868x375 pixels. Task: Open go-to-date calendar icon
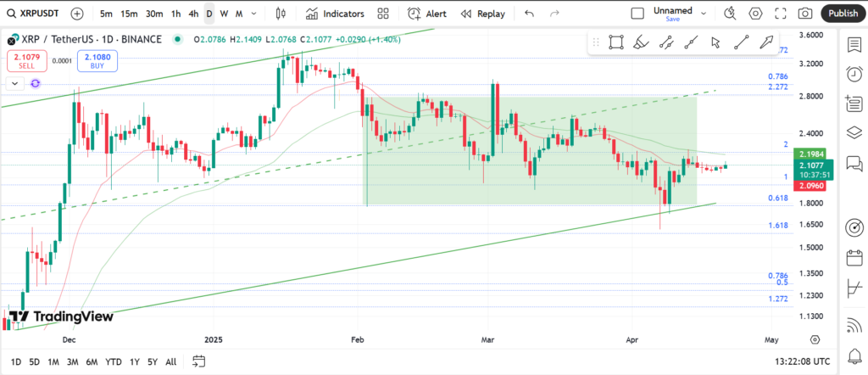click(x=198, y=361)
